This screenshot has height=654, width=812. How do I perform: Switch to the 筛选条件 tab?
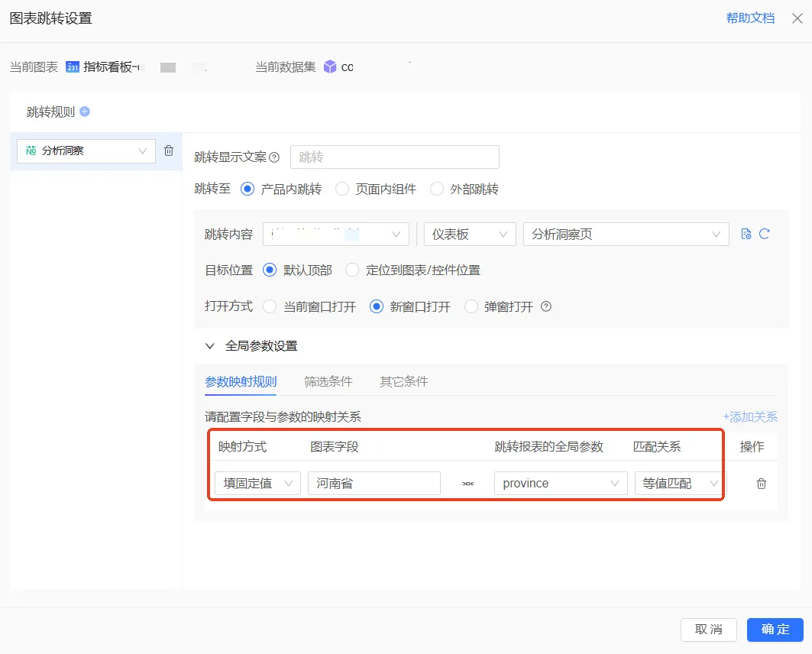328,382
